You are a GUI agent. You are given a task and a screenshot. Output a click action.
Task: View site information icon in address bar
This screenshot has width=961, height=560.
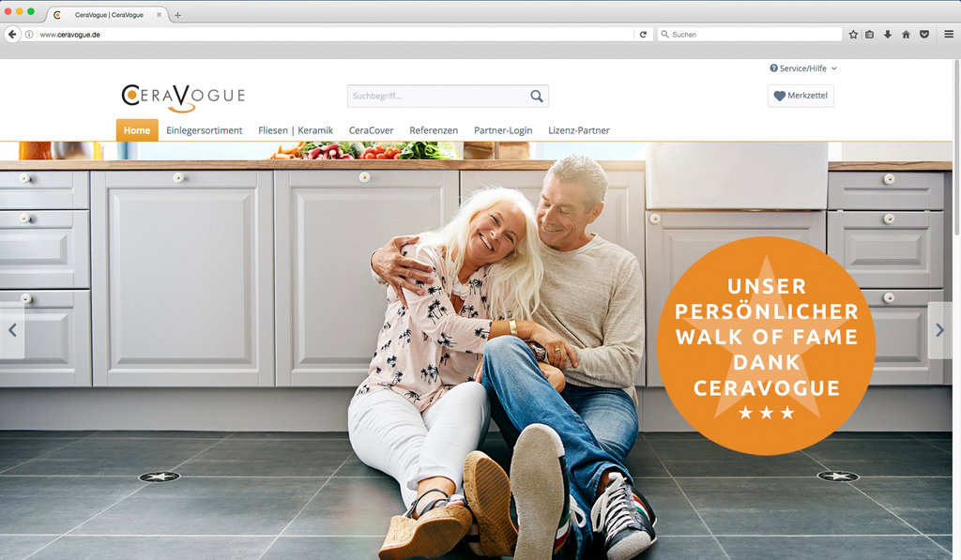click(29, 35)
